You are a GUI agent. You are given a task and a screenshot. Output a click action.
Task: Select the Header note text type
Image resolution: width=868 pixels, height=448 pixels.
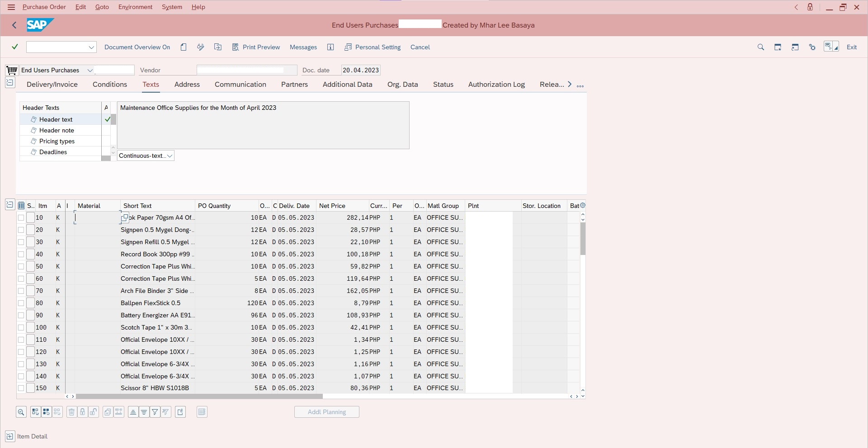(57, 130)
